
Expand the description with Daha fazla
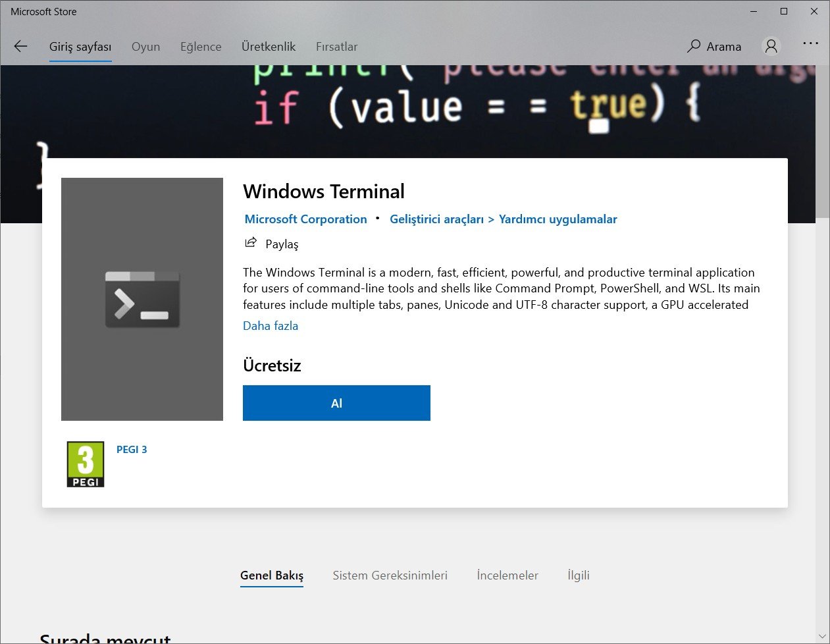[270, 325]
